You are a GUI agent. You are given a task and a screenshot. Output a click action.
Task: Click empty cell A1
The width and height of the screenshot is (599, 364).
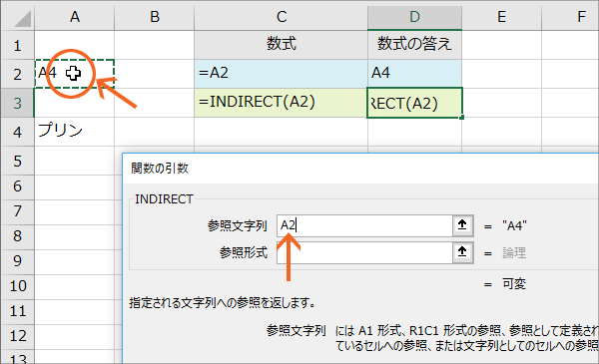click(75, 45)
